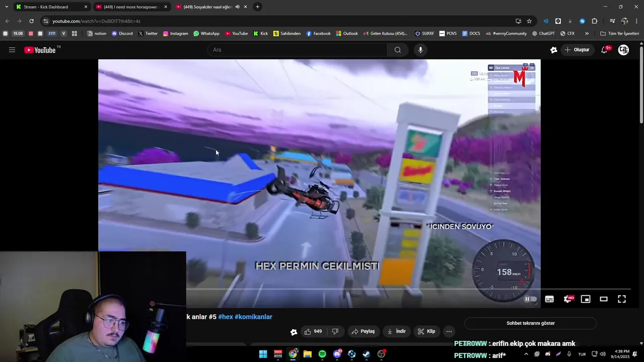
Task: Open the Discord bookmark
Action: [122, 34]
